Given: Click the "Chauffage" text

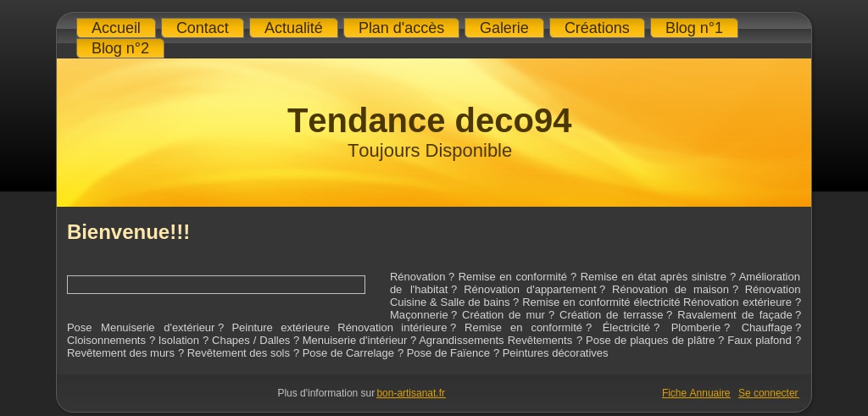Looking at the screenshot, I should tap(766, 328).
